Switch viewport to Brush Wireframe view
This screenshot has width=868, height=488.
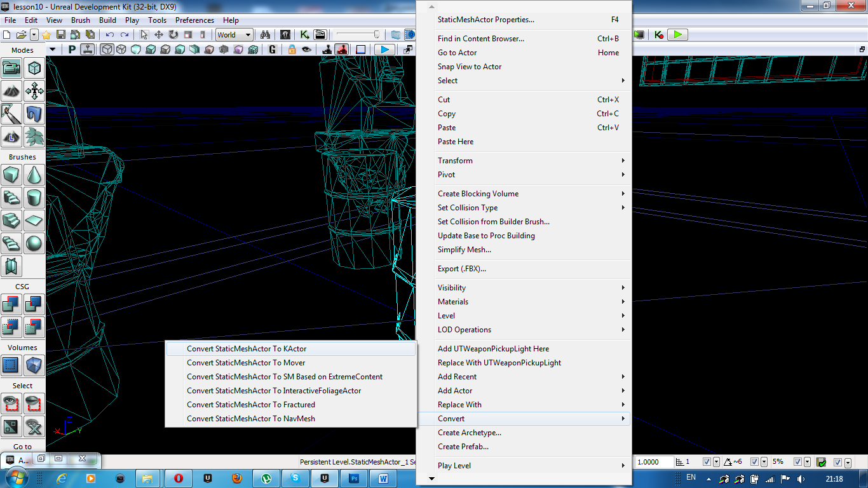(x=107, y=49)
